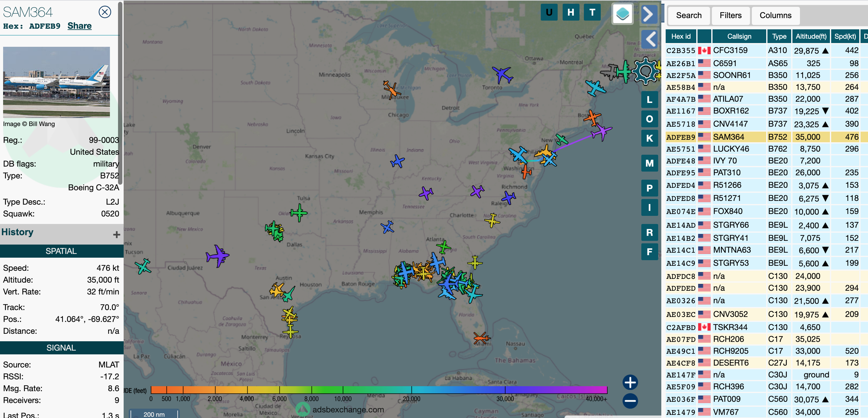Viewport: 868px width, 418px height.
Task: Select the CFC3159 table row
Action: (x=767, y=51)
